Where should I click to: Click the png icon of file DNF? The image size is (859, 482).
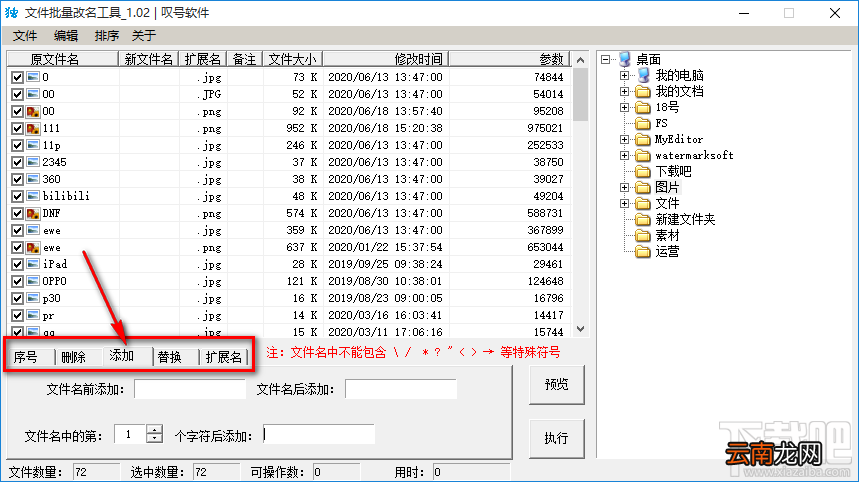33,213
